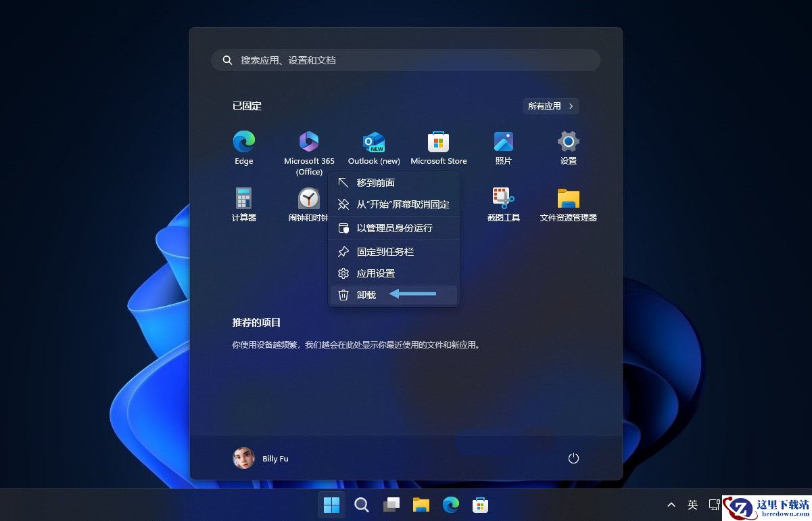Image resolution: width=812 pixels, height=521 pixels.
Task: Open 设置 (Settings) pinned app
Action: (x=568, y=148)
